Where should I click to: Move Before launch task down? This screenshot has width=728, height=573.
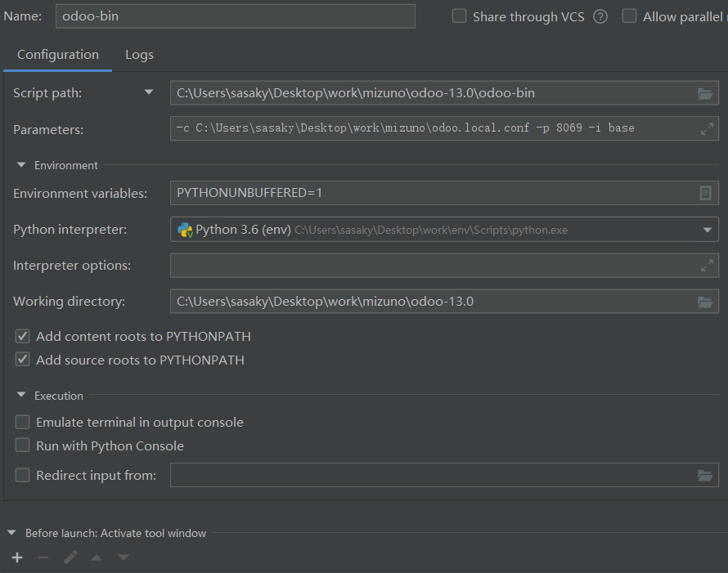pos(123,557)
